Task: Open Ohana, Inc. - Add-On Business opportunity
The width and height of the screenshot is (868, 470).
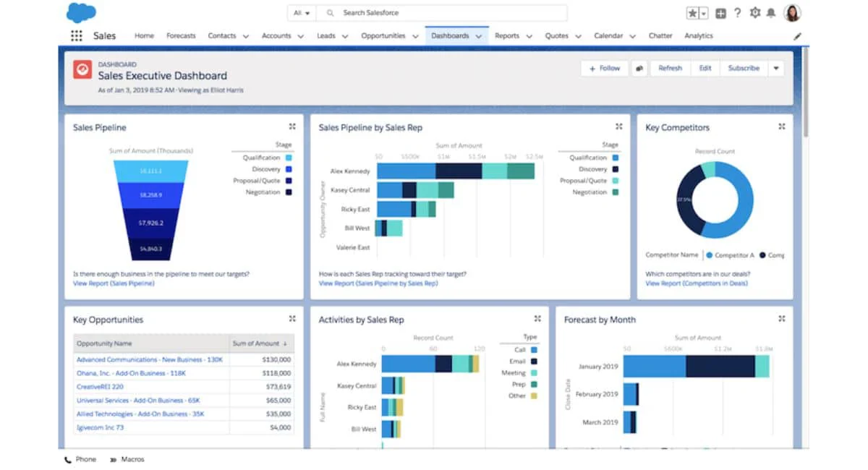Action: pyautogui.click(x=131, y=373)
